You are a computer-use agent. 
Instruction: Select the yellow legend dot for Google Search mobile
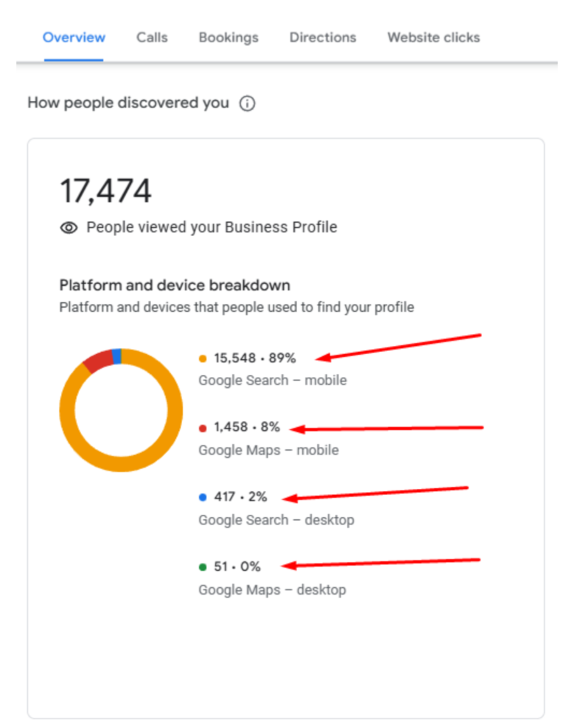[x=202, y=358]
